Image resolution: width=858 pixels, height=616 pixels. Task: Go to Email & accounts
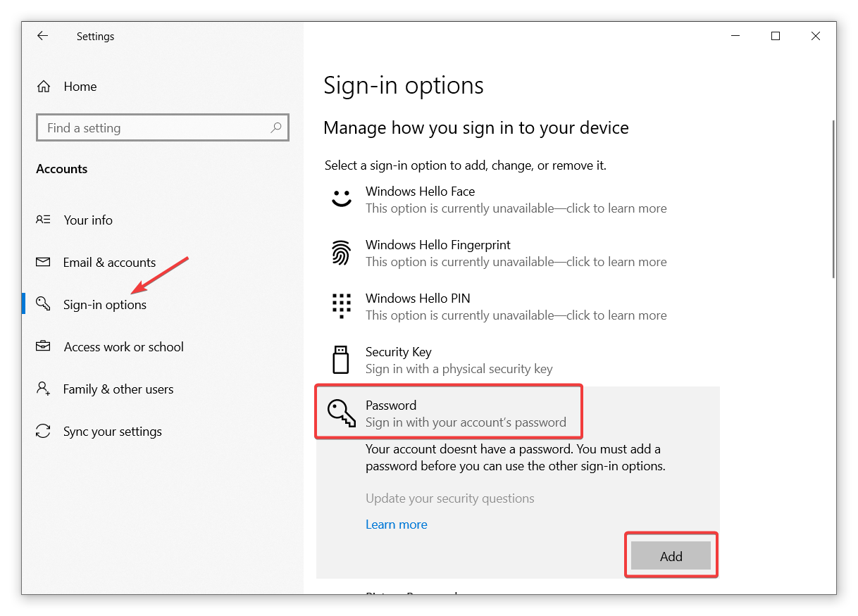(109, 262)
